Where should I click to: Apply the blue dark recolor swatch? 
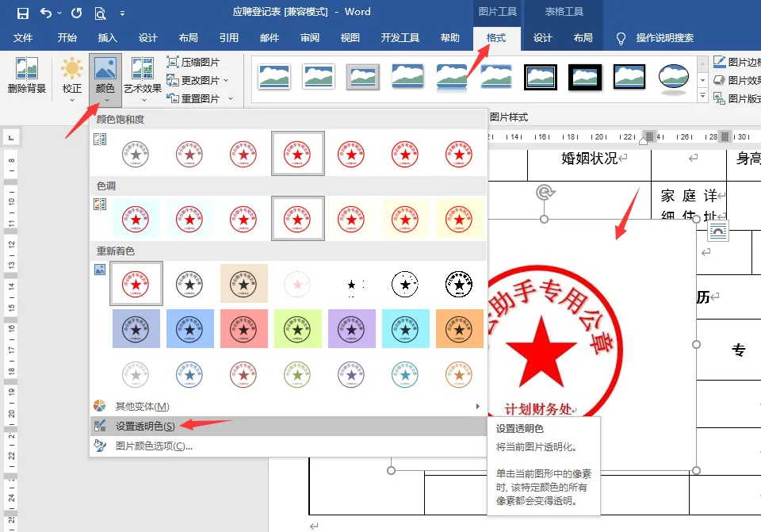[189, 329]
